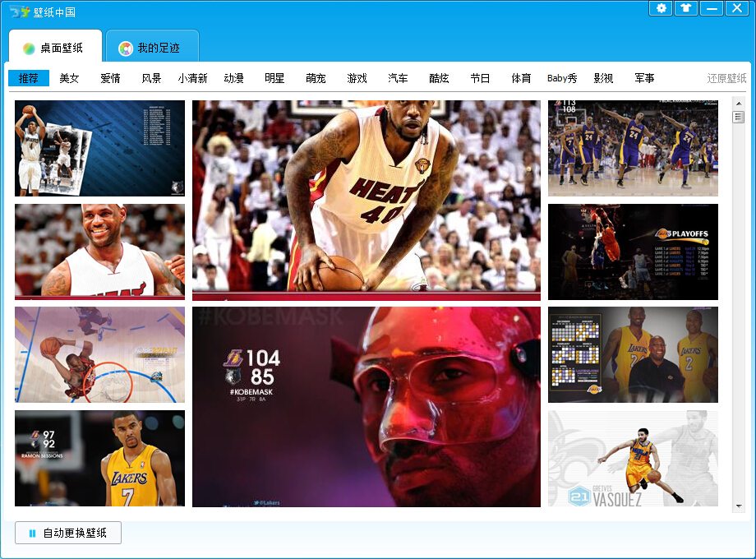Open the Kobe Bryant overhead dunk wallpaper
This screenshot has width=756, height=559.
(99, 354)
